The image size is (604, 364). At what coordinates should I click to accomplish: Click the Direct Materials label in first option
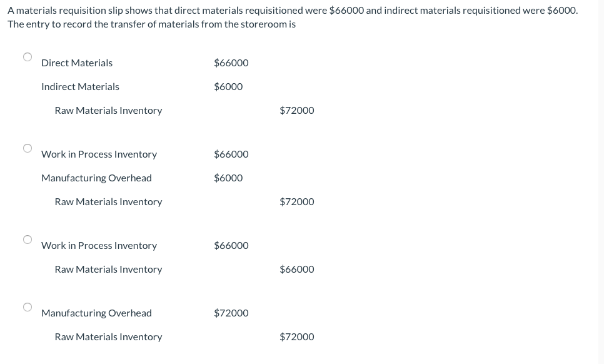tap(76, 63)
